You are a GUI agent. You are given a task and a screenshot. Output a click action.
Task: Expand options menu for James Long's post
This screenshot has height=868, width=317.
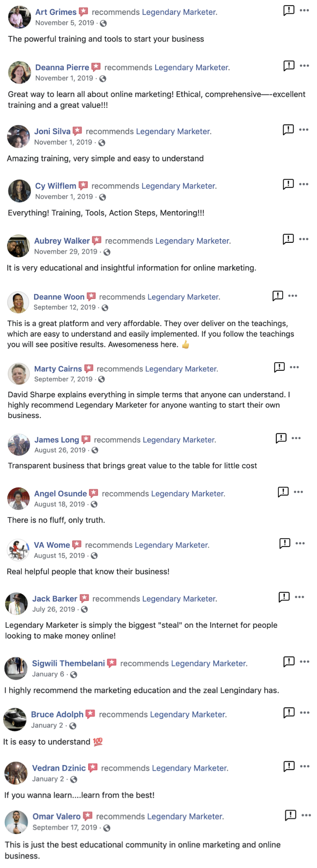pyautogui.click(x=296, y=438)
